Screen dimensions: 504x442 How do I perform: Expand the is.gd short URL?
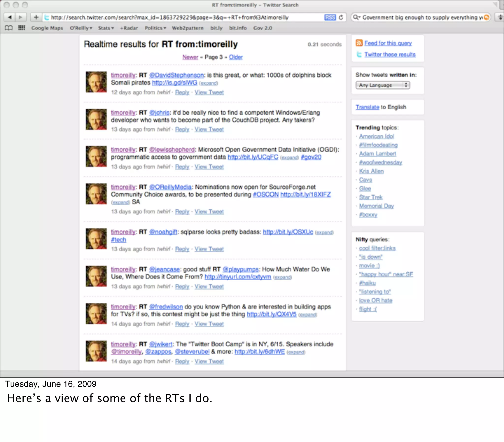click(x=208, y=83)
